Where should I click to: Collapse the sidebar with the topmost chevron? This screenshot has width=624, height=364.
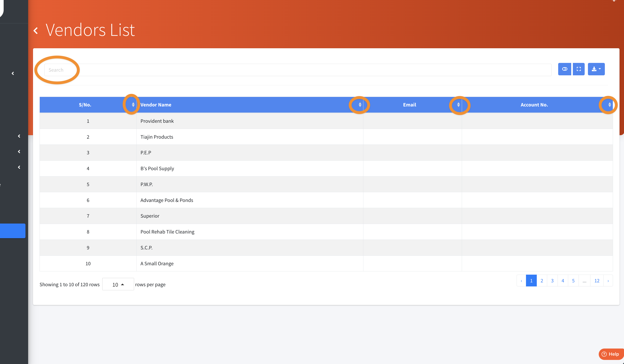13,73
